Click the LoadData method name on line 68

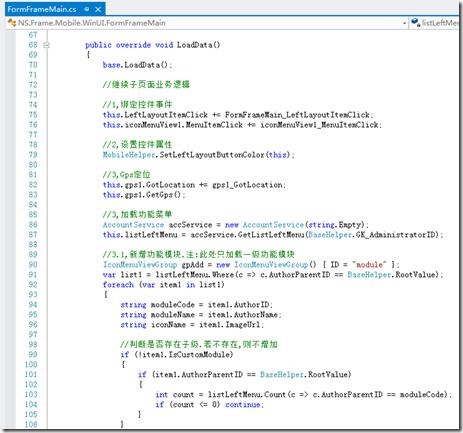194,45
